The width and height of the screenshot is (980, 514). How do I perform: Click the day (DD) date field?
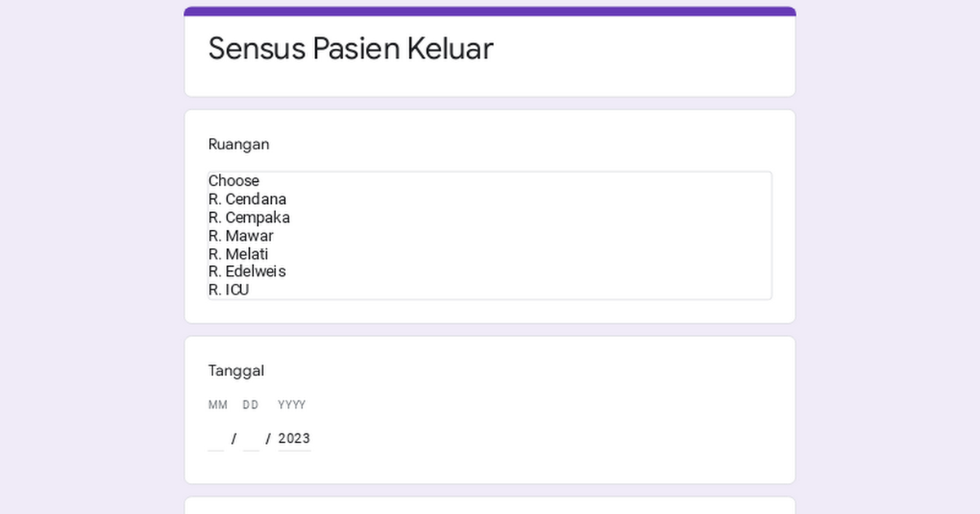click(251, 439)
